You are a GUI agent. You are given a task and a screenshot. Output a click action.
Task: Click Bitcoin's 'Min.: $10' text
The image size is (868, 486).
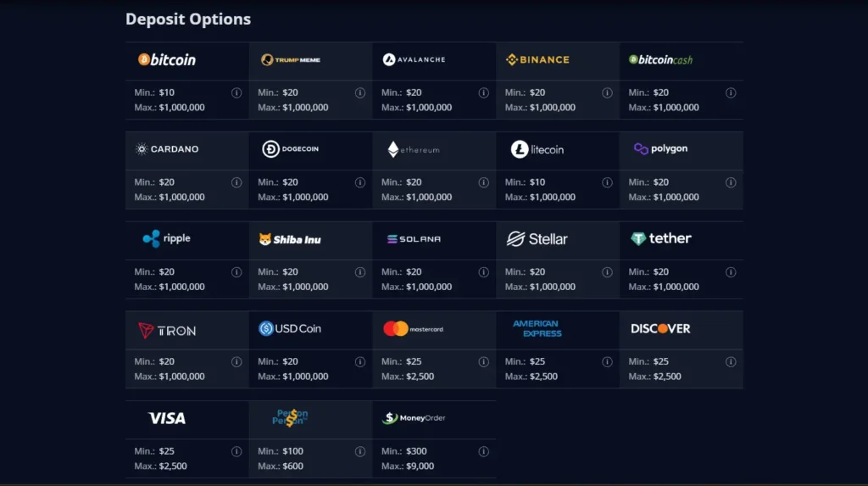point(154,92)
